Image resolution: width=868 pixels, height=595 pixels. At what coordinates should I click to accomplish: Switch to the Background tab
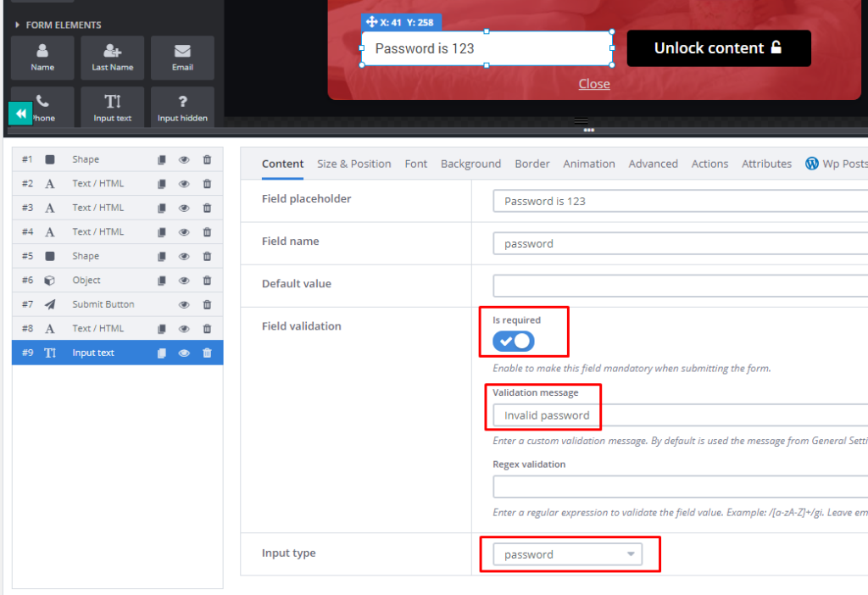(x=470, y=164)
